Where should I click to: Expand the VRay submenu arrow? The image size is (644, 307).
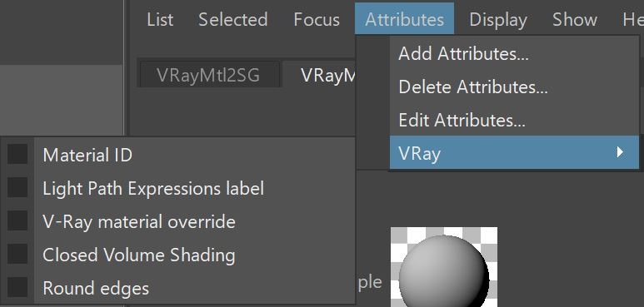tap(620, 152)
